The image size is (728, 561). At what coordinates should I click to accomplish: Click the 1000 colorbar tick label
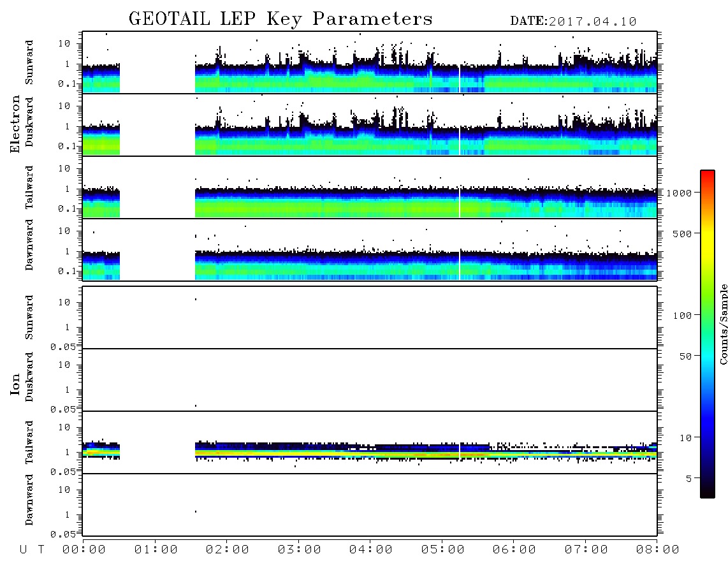click(x=679, y=193)
